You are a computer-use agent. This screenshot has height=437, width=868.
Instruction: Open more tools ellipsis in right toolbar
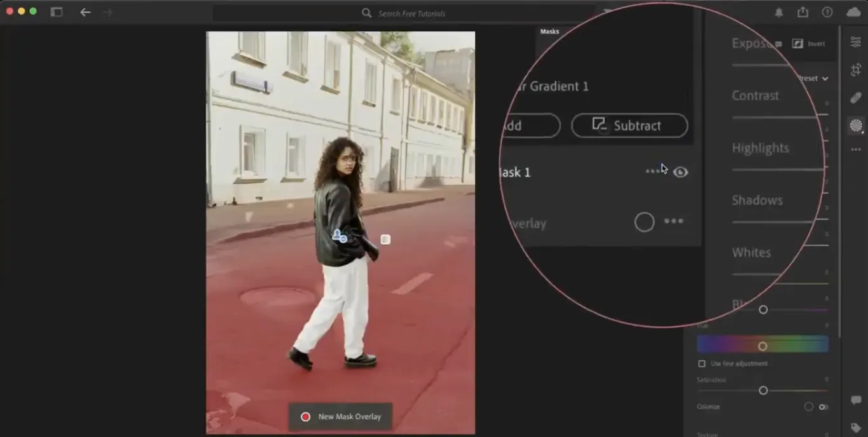pyautogui.click(x=856, y=150)
